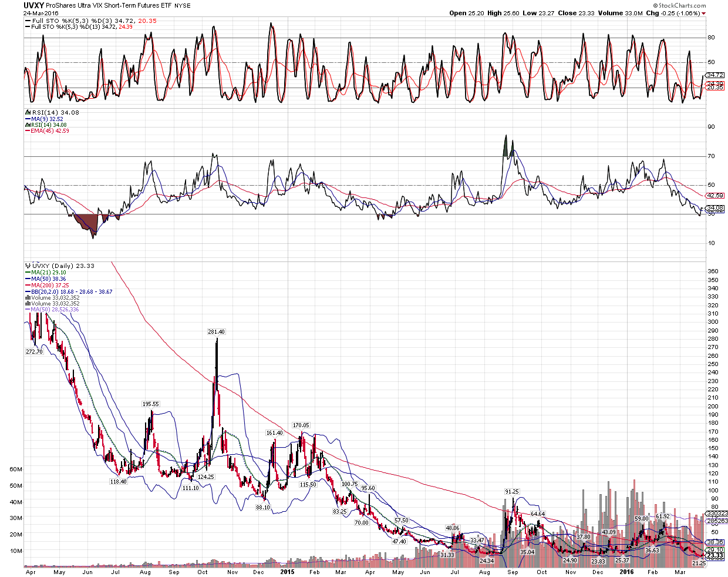The image size is (728, 577).
Task: Click the 83.25 price label
Action: (340, 511)
